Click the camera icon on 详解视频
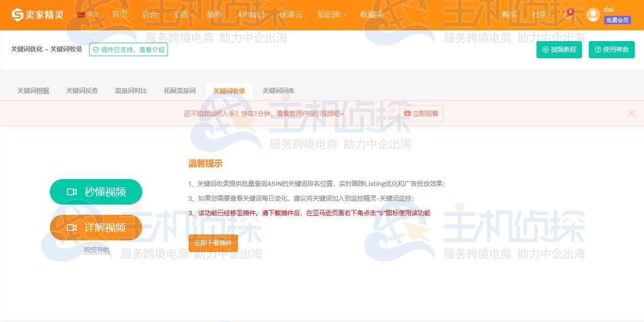This screenshot has height=322, width=644. pos(72,228)
